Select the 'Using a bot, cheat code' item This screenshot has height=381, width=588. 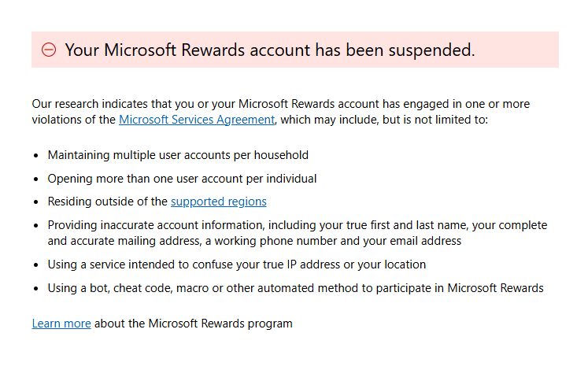[295, 288]
